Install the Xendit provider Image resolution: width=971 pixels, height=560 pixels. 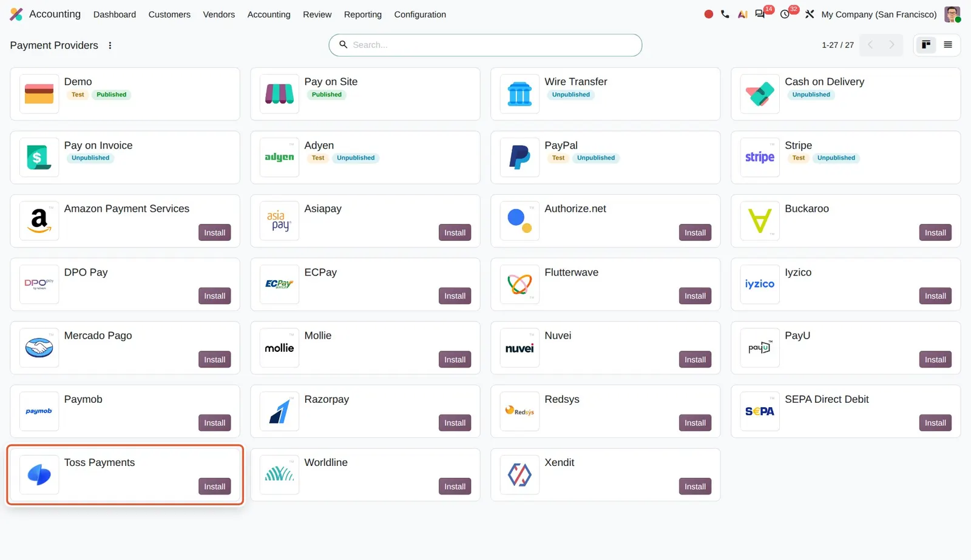pos(695,487)
